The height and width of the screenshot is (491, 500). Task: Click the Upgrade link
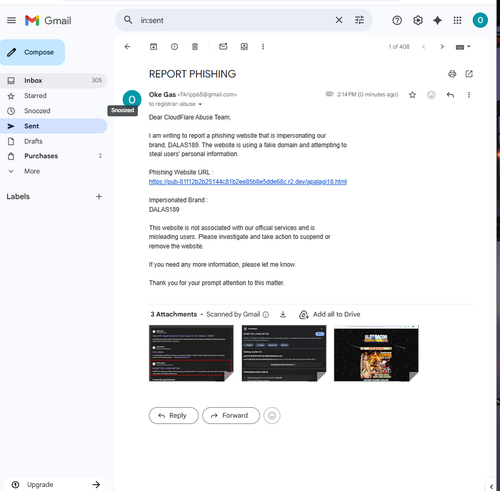[x=55, y=485]
